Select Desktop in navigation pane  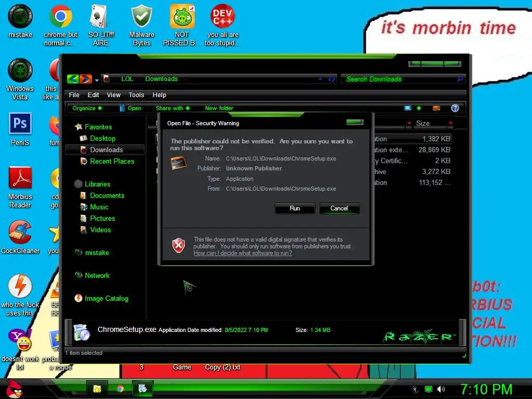click(x=102, y=138)
